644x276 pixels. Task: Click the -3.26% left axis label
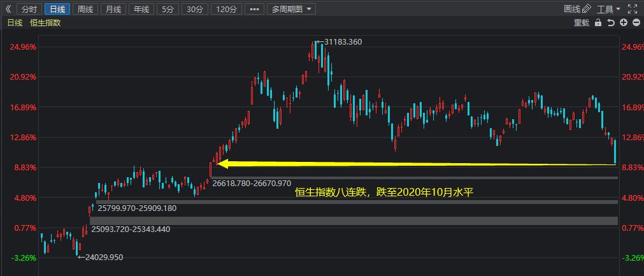pos(24,258)
